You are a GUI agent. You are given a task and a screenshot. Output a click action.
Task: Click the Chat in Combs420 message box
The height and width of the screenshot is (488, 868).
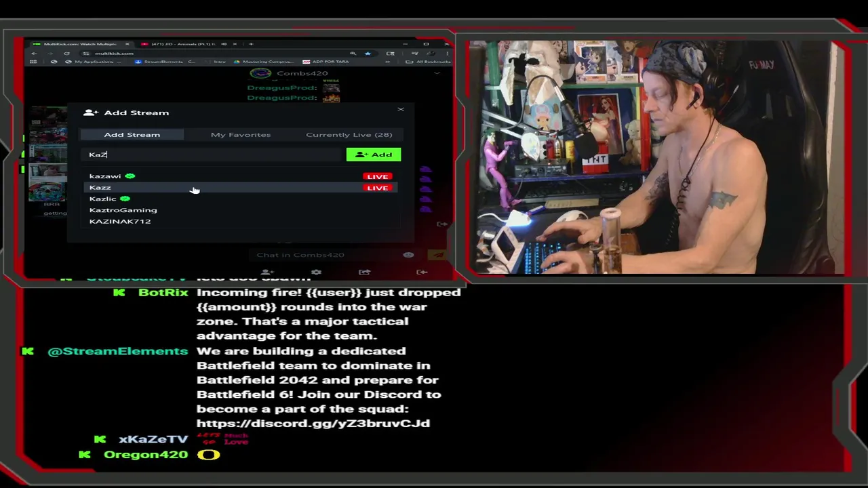[x=328, y=255]
